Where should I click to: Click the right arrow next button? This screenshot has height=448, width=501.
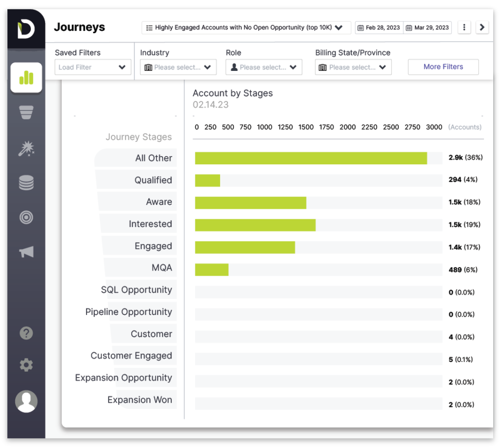click(x=482, y=27)
